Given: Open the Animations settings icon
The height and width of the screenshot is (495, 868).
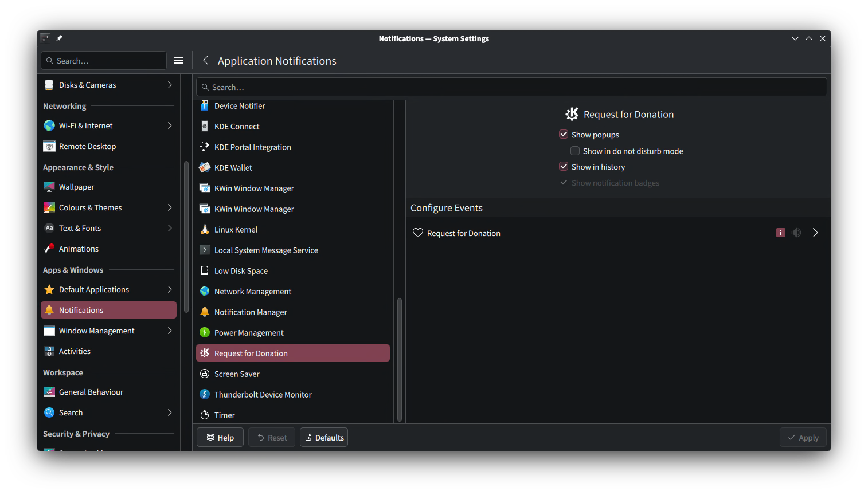Looking at the screenshot, I should (x=49, y=249).
